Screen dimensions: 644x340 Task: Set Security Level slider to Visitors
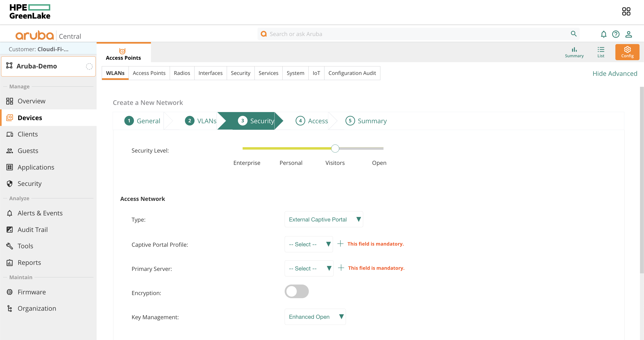(x=335, y=148)
